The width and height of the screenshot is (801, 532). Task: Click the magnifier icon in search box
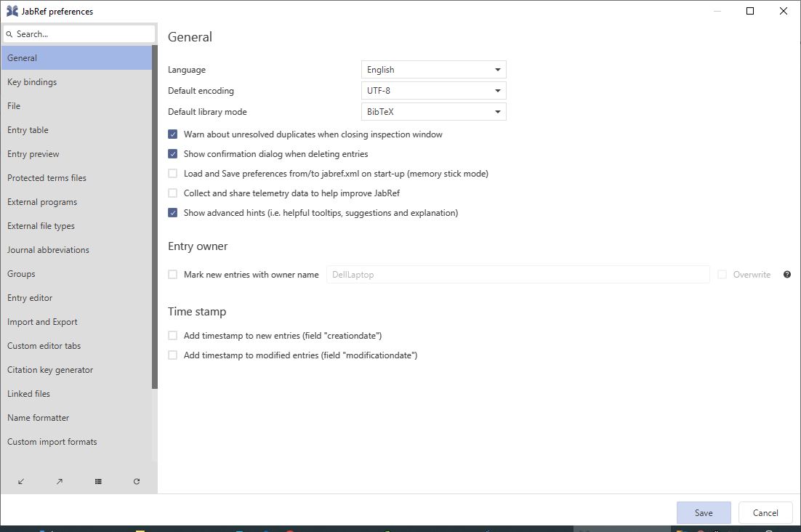(9, 34)
